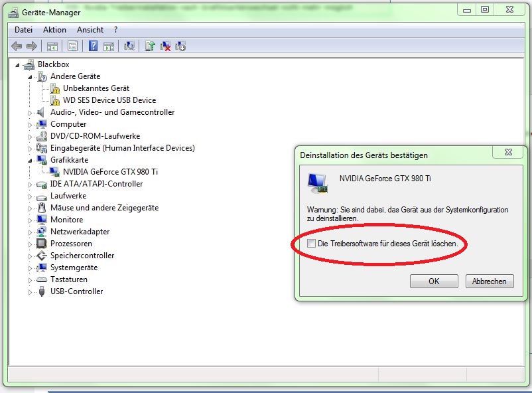Screen dimensions: 532x393
Task: Click the USB-Controller plug icon
Action: (42, 291)
